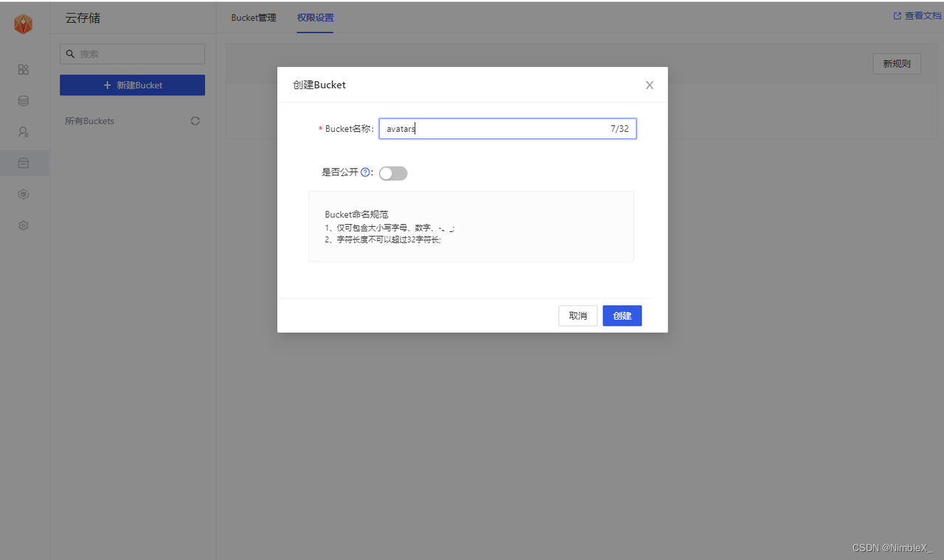Click the Bucket名称 input field
Screen dimensions: 944x560
[507, 128]
